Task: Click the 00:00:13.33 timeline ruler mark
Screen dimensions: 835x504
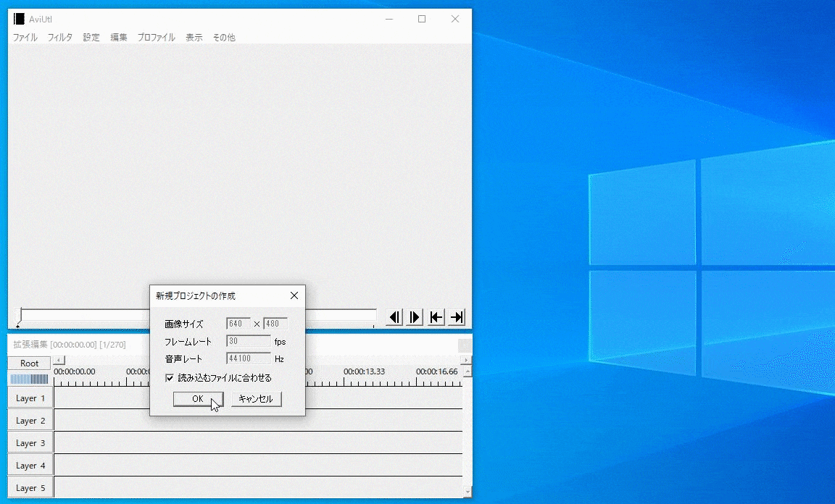Action: (x=364, y=371)
